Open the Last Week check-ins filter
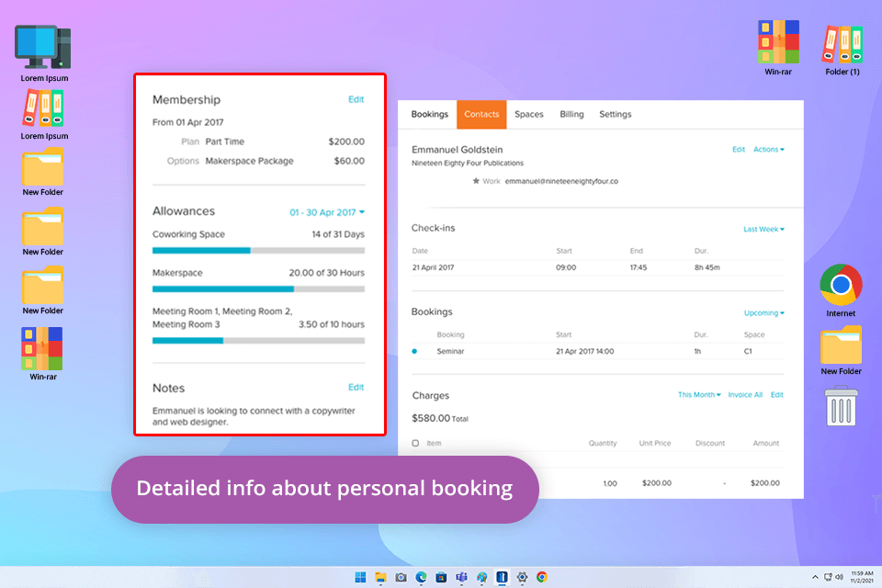The image size is (882, 588). [763, 229]
